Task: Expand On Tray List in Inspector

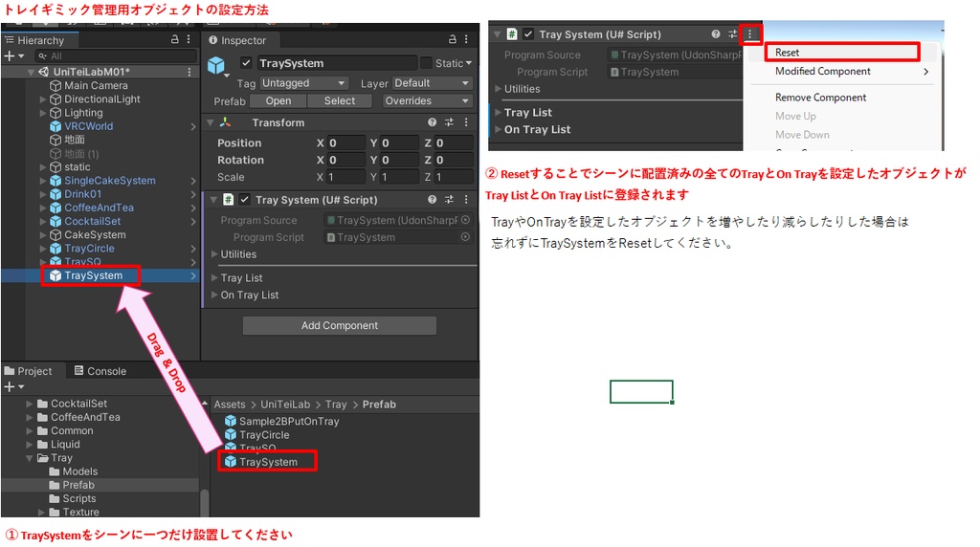Action: click(x=215, y=295)
